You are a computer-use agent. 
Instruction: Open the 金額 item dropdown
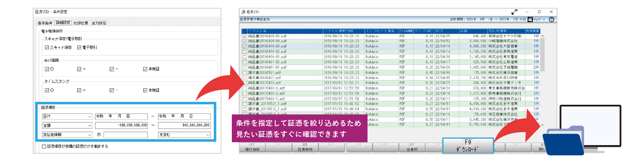click(x=67, y=125)
